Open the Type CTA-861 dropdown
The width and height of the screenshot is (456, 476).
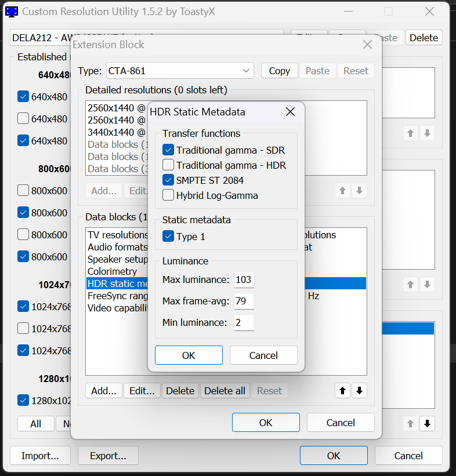[180, 71]
